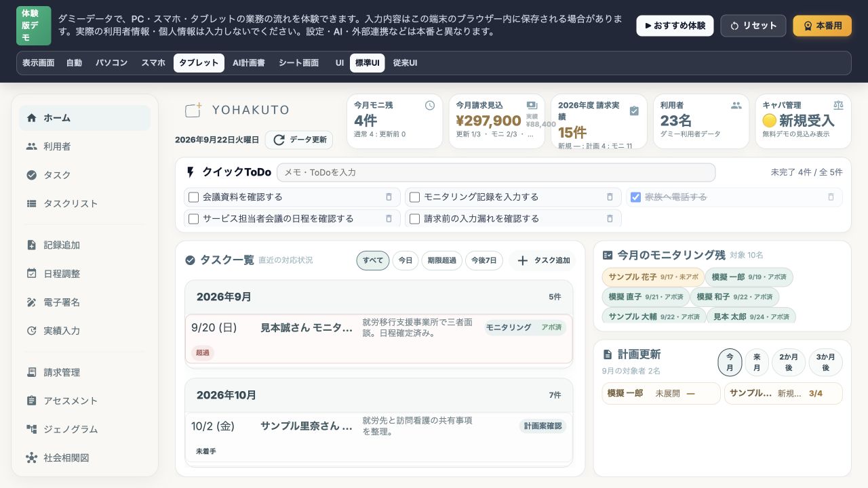Filter tasks by 今後7日
The height and width of the screenshot is (488, 868).
click(484, 260)
